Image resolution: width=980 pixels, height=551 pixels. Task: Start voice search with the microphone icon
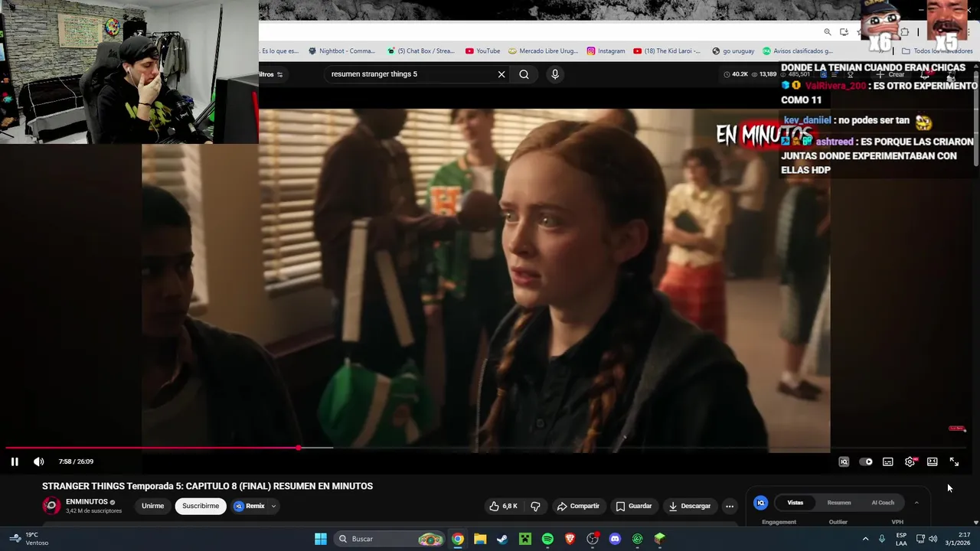(x=555, y=74)
